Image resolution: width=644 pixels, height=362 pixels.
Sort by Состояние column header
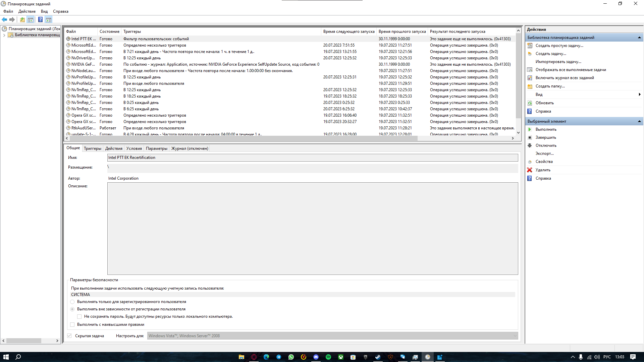pos(109,32)
